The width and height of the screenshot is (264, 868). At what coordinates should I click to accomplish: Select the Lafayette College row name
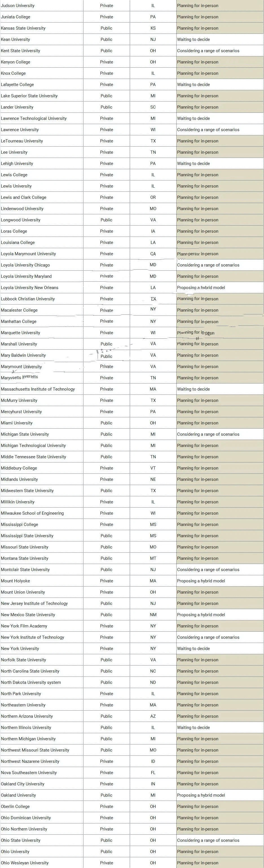[x=17, y=85]
